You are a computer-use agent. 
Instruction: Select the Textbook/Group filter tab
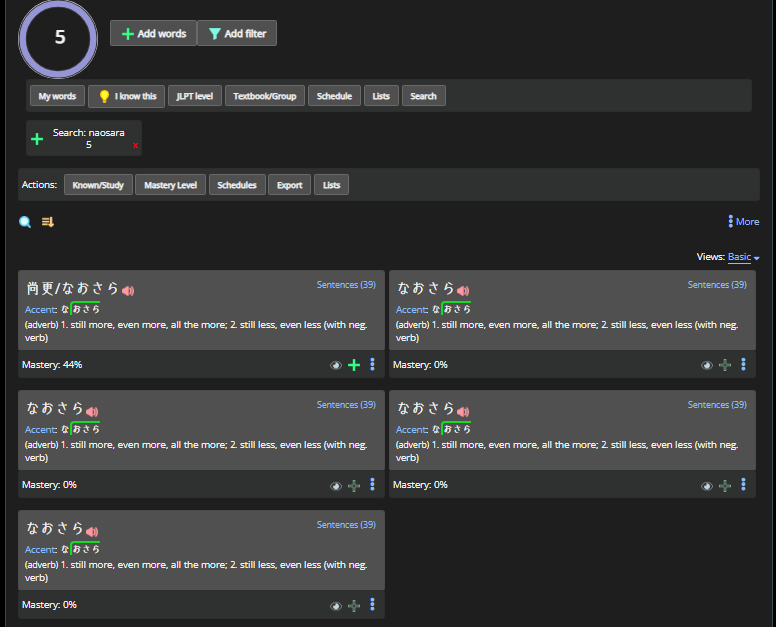click(264, 96)
